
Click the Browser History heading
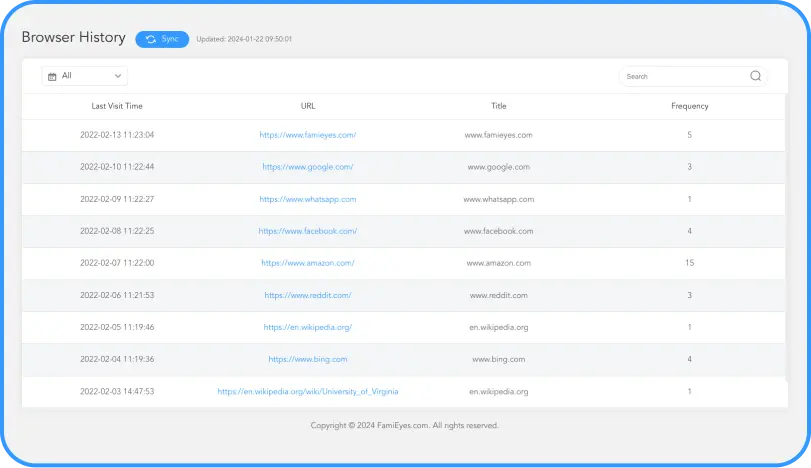tap(73, 37)
